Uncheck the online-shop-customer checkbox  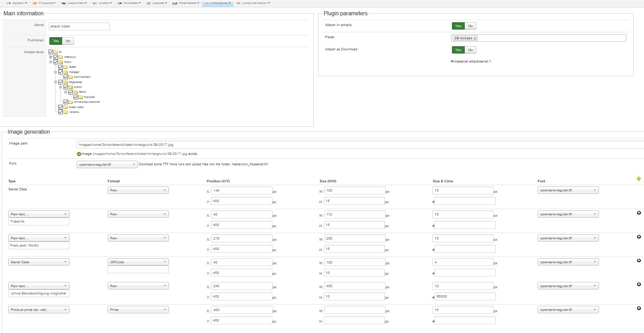pos(66,102)
